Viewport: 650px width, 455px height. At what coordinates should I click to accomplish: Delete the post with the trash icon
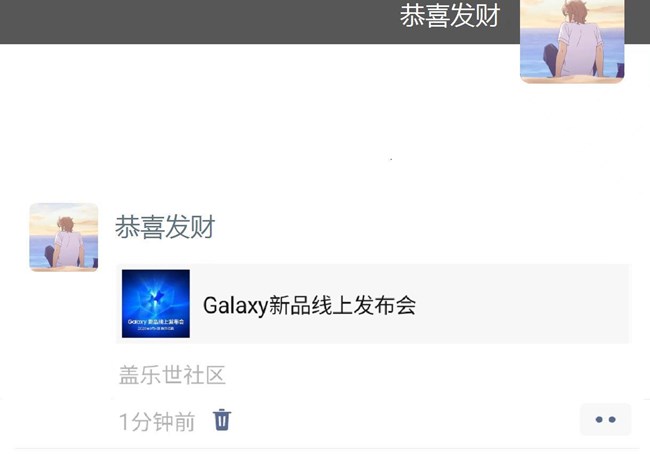(x=222, y=420)
